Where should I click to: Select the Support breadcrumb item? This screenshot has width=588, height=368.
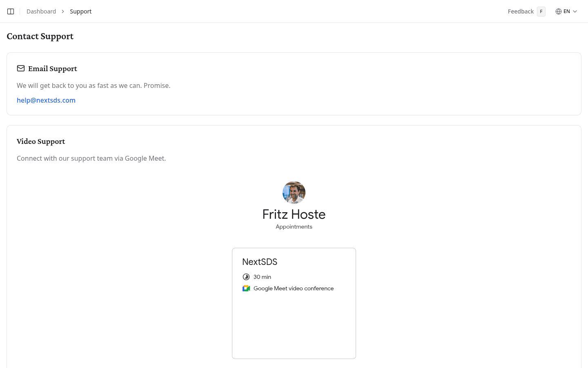coord(80,11)
